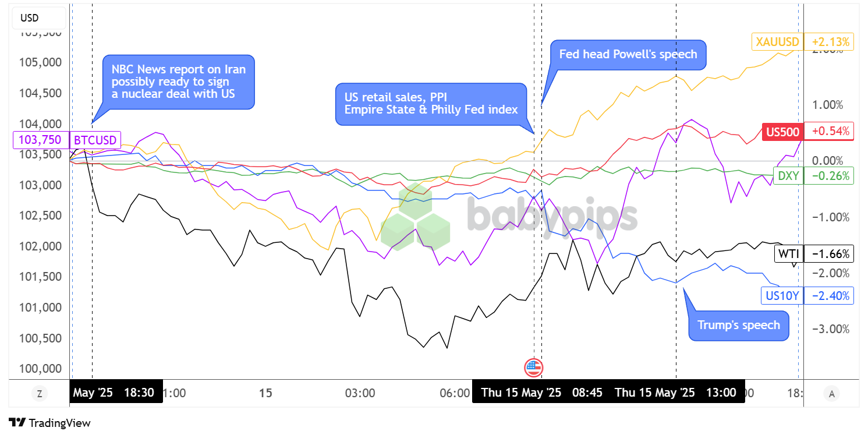Select the WTI series label
The height and width of the screenshot is (438, 868).
(x=789, y=253)
